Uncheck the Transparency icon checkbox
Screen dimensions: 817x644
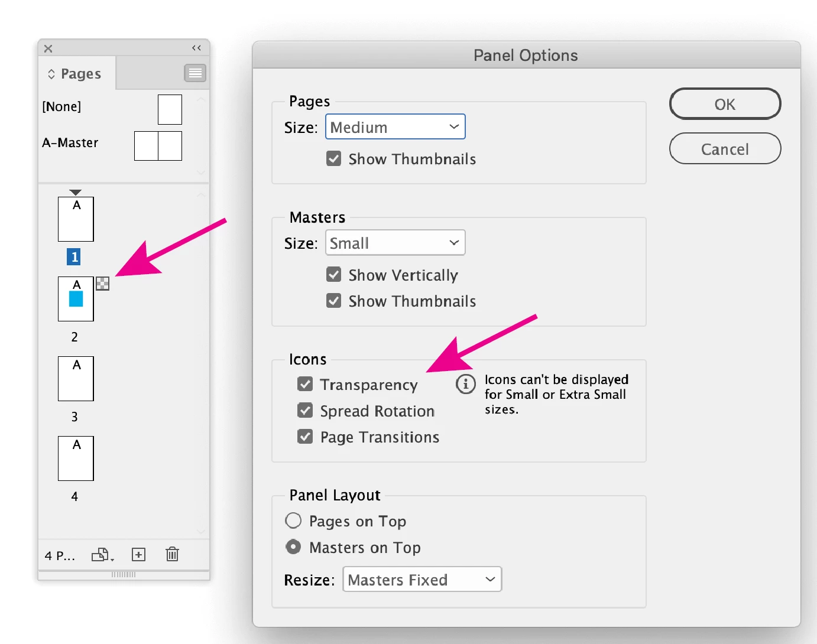[x=305, y=385]
